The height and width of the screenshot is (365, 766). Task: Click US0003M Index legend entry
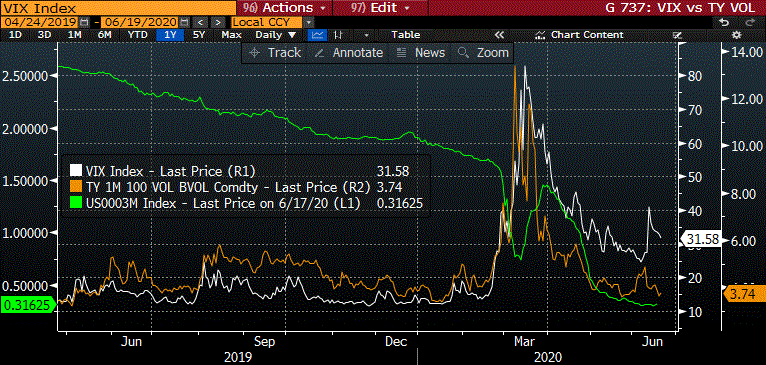223,203
